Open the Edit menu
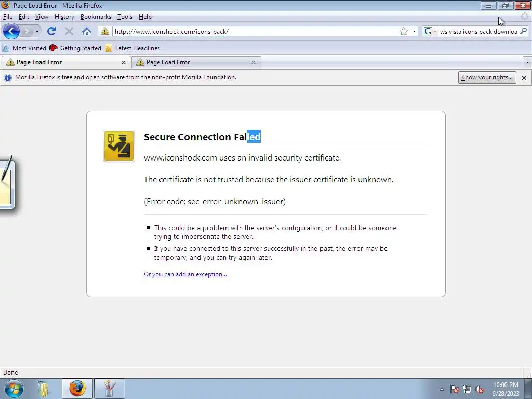This screenshot has height=399, width=532. click(x=24, y=17)
